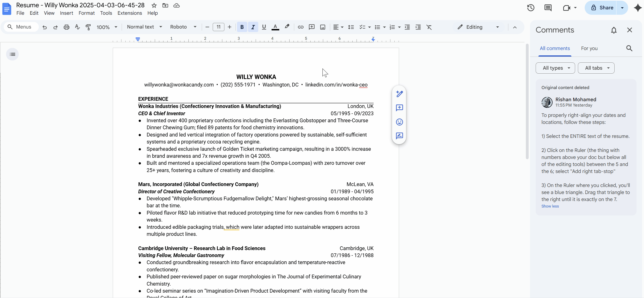The image size is (644, 298).
Task: Insert image from the toolbar
Action: 322,27
